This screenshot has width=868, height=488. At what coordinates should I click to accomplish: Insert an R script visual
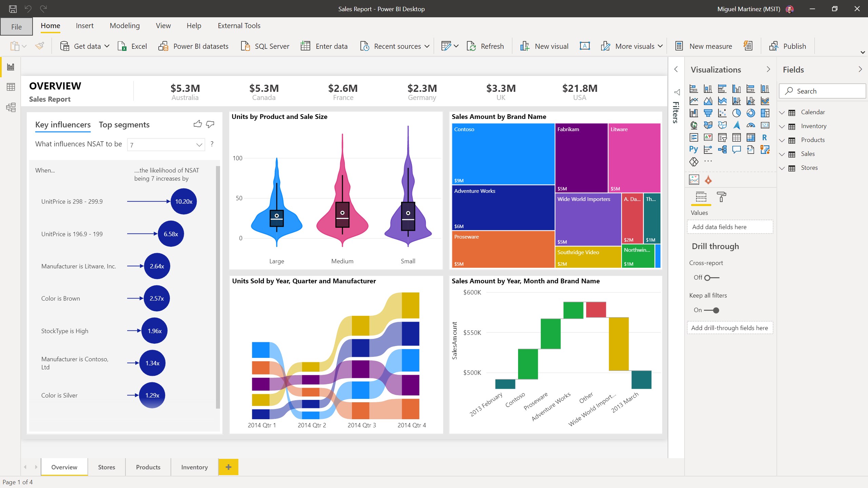(x=765, y=137)
